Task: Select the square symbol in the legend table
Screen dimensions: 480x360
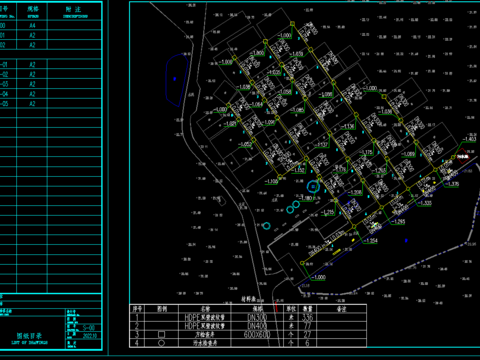Action: tap(161, 334)
